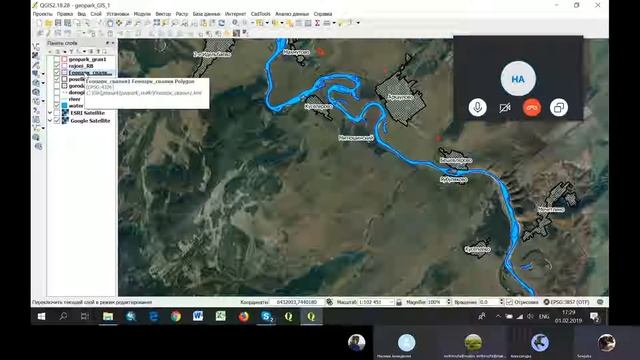Toggle visibility of dorogi layer

click(x=57, y=93)
